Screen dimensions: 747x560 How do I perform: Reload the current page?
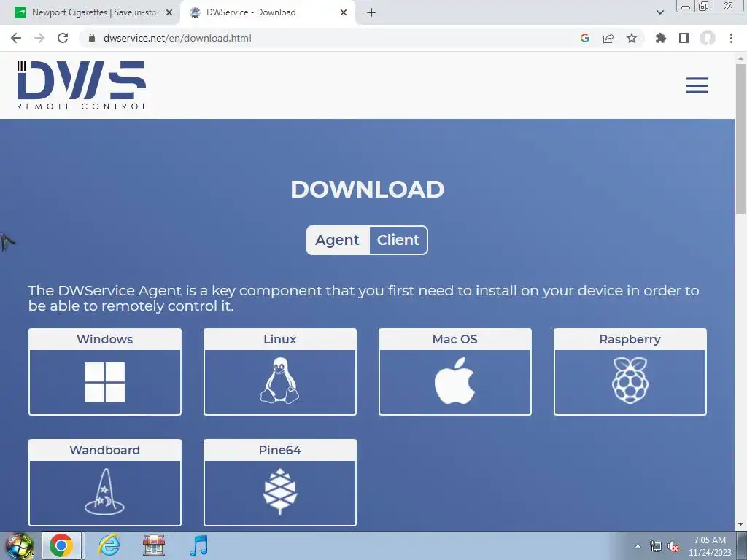pos(63,38)
